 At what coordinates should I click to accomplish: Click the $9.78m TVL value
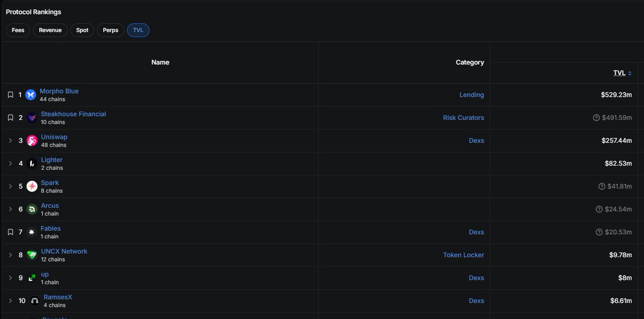pyautogui.click(x=620, y=255)
